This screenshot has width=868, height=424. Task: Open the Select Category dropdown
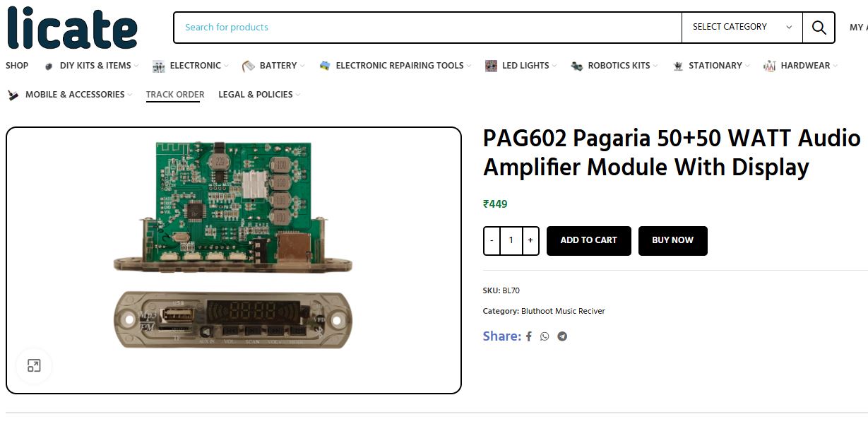[x=742, y=27]
